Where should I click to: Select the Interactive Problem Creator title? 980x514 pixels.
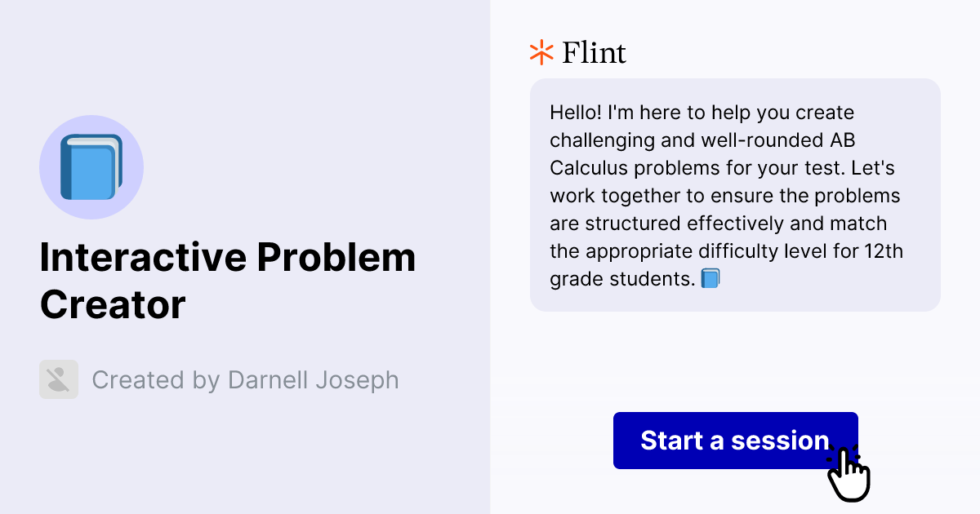229,281
